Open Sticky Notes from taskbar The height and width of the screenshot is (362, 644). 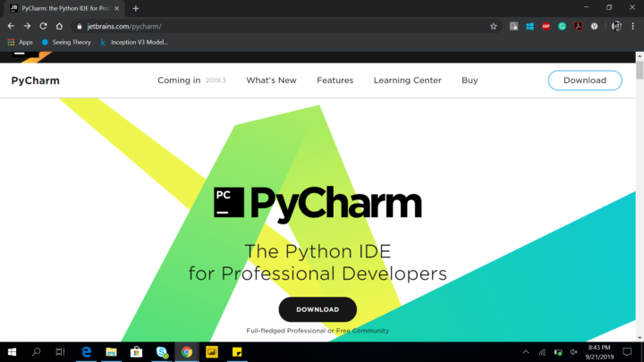click(237, 352)
